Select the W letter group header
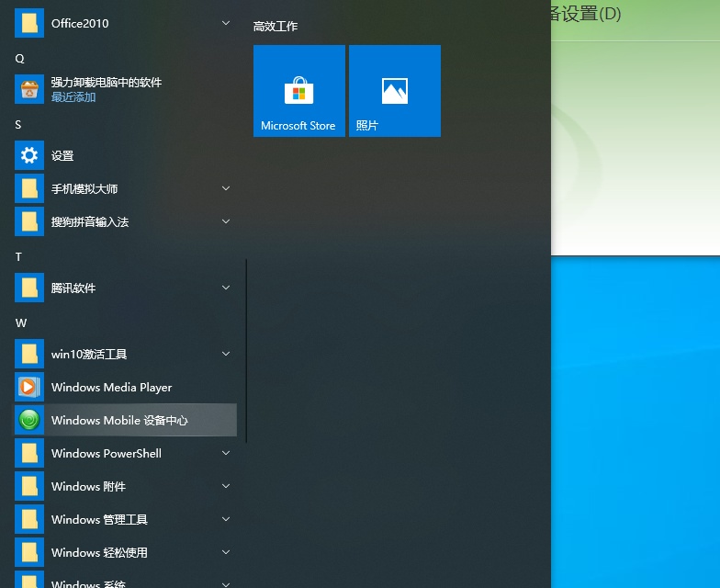The height and width of the screenshot is (588, 720). coord(20,323)
